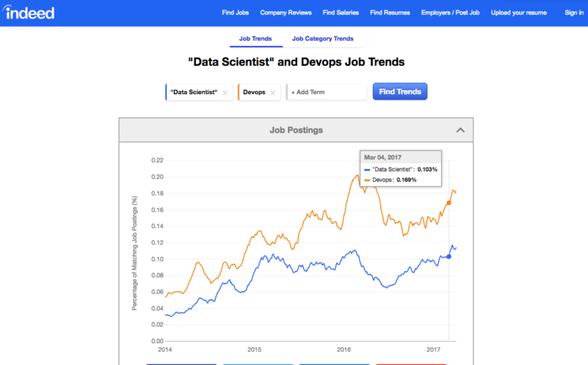Click the Add Term input field
This screenshot has width=588, height=365.
click(327, 92)
